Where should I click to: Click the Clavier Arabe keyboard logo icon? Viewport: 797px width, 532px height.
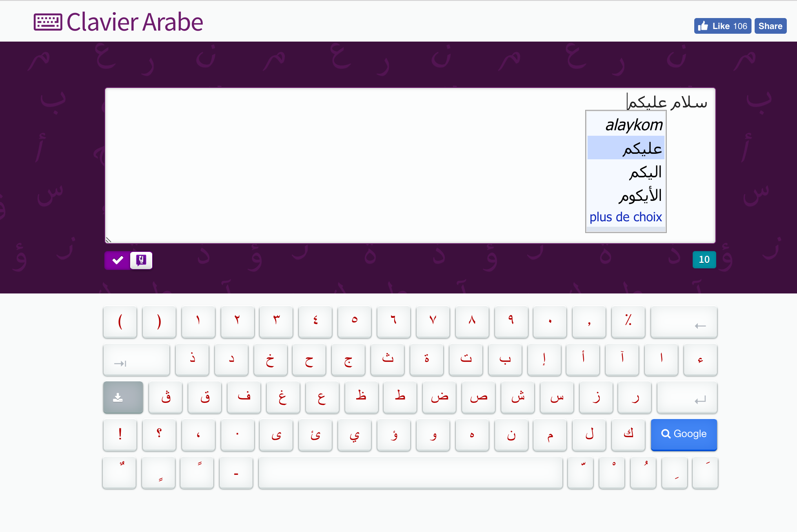point(48,22)
